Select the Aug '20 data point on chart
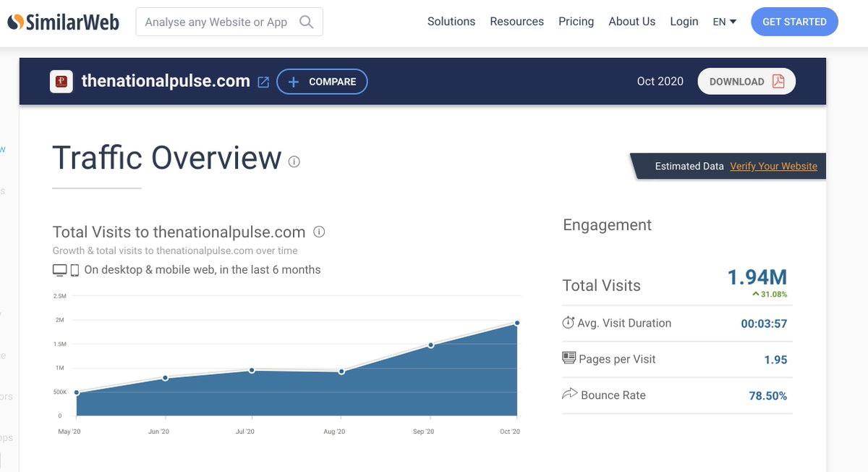 coord(341,372)
